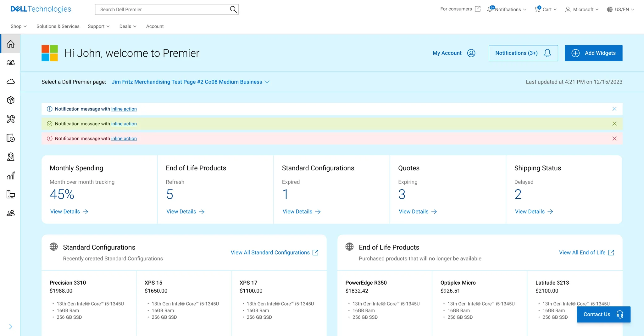Click the My Account profile icon
The height and width of the screenshot is (336, 644).
click(x=471, y=53)
